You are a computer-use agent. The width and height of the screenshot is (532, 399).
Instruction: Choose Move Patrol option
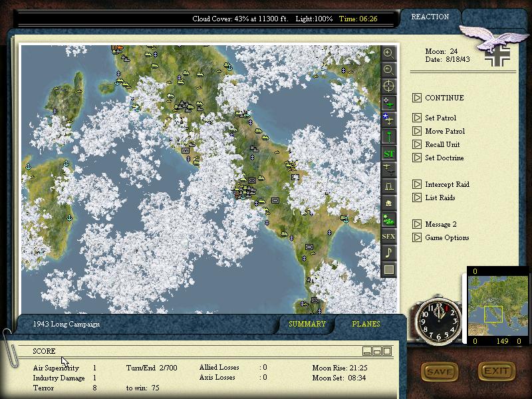point(445,131)
